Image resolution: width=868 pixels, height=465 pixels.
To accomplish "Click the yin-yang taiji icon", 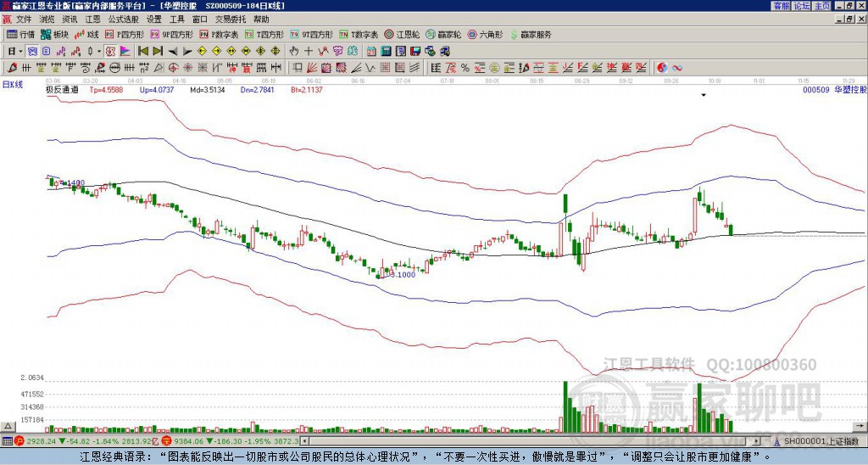I will (x=662, y=68).
